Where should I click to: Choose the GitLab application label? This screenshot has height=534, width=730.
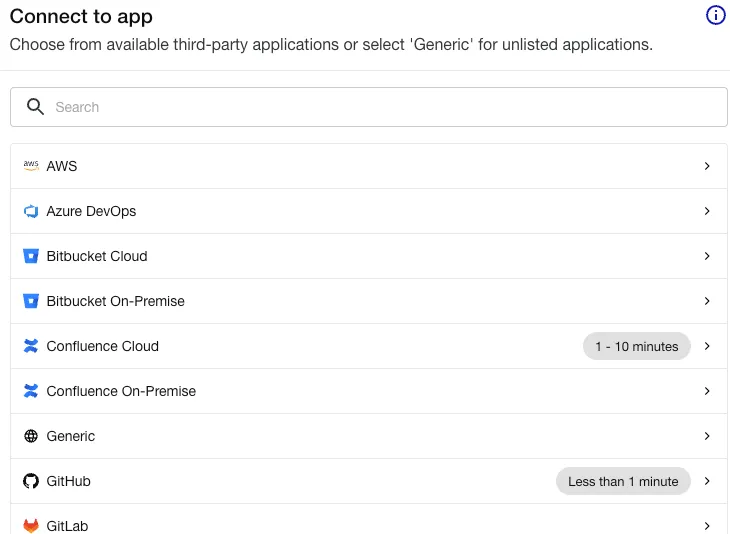pos(67,526)
